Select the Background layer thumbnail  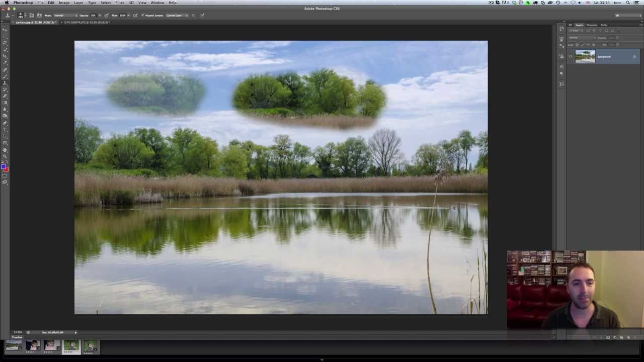pos(585,56)
